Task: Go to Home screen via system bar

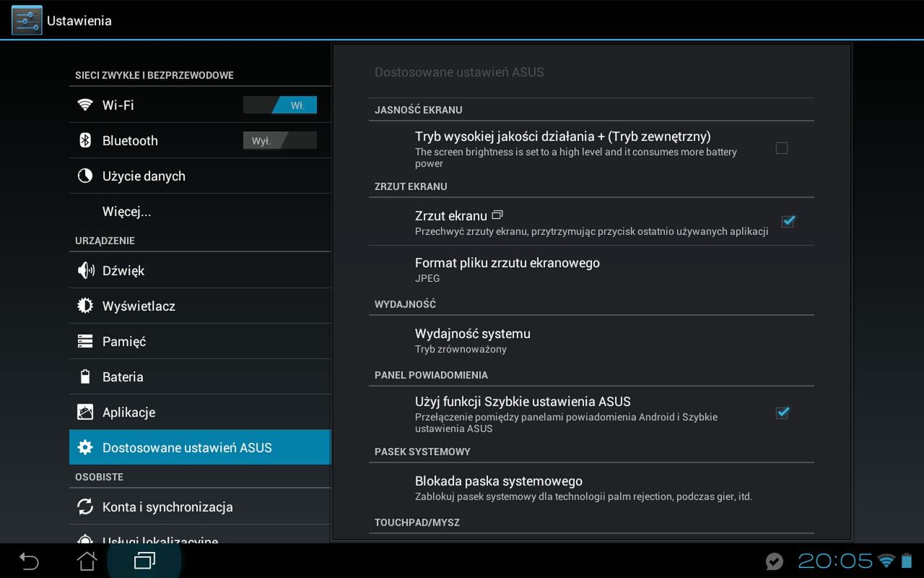Action: coord(87,561)
